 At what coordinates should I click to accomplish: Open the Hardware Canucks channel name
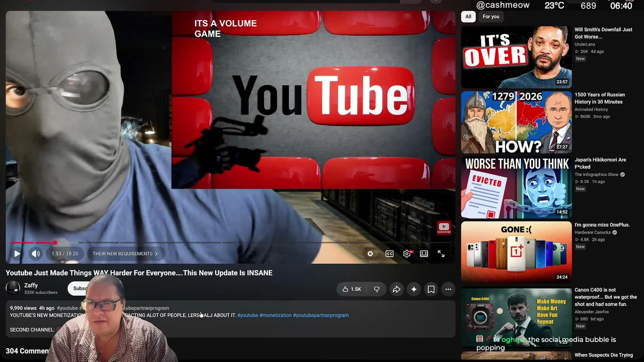point(593,232)
